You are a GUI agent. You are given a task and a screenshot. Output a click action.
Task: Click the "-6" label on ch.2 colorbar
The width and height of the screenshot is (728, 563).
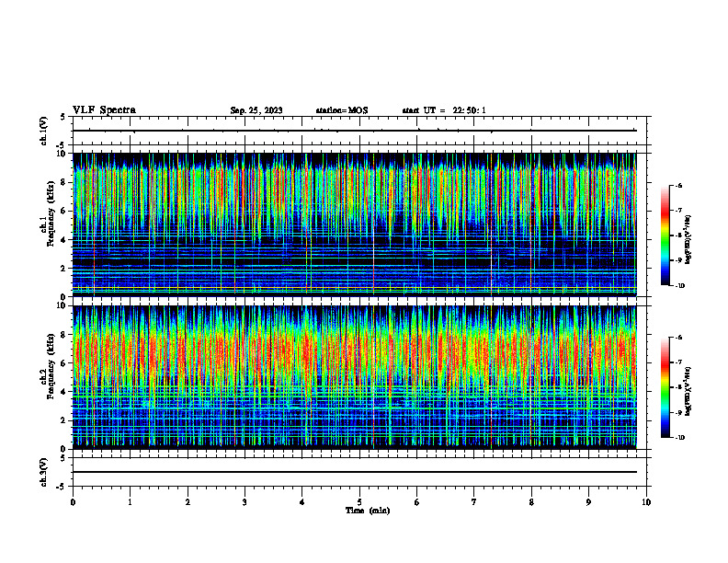pyautogui.click(x=678, y=338)
